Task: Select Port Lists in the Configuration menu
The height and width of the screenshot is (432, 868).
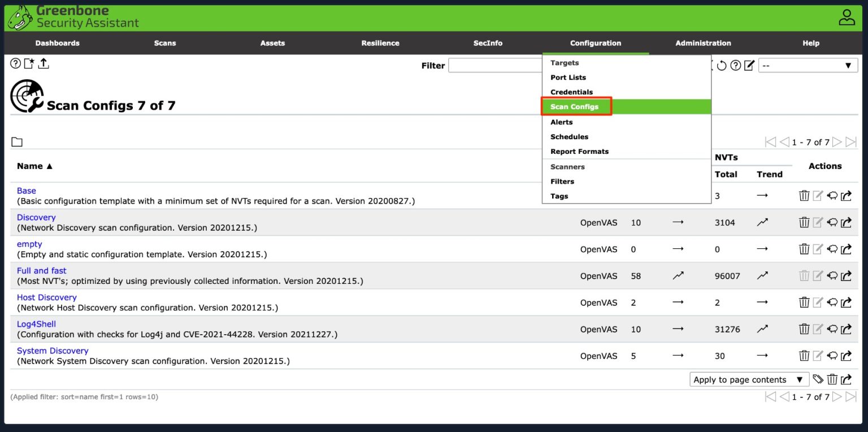Action: point(626,77)
